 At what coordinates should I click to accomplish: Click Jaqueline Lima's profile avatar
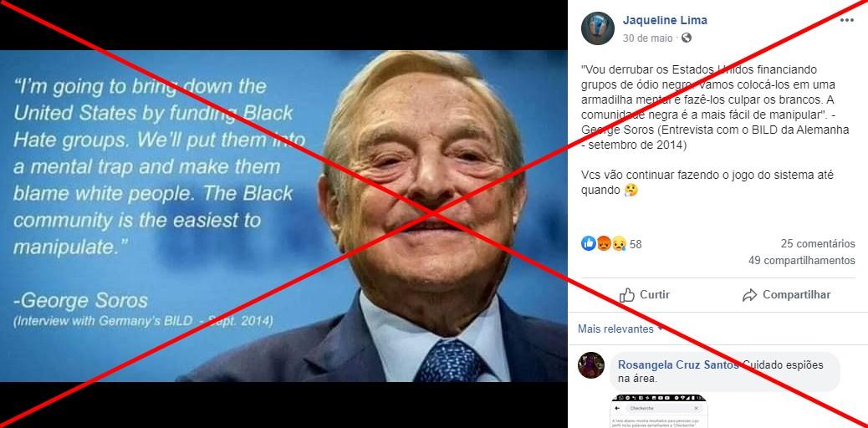[598, 28]
